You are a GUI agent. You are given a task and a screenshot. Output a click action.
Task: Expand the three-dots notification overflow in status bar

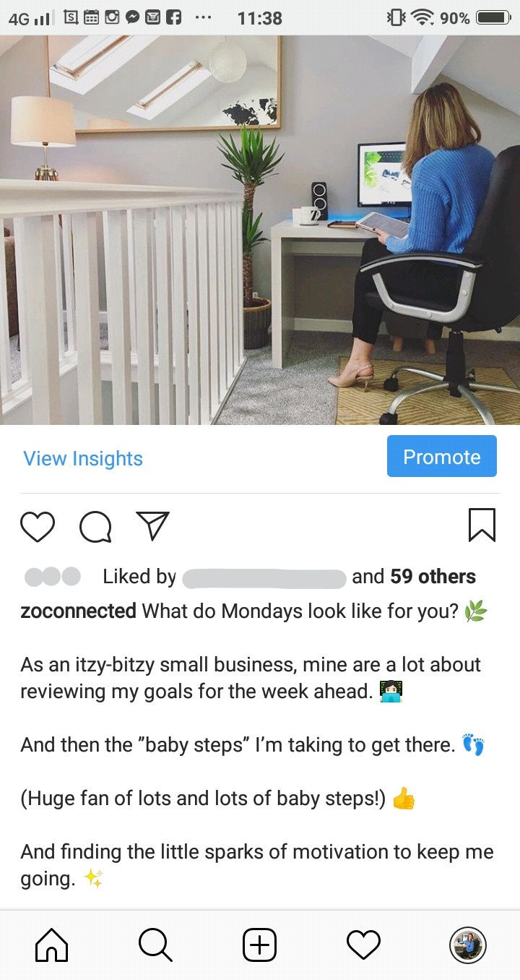point(203,17)
